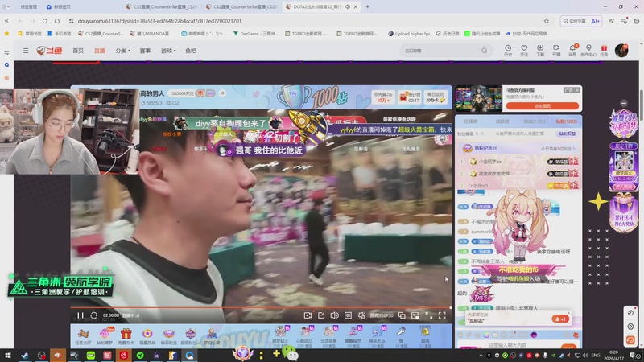644x362 pixels.
Task: Enter fullscreen mode in video player
Action: tap(442, 315)
